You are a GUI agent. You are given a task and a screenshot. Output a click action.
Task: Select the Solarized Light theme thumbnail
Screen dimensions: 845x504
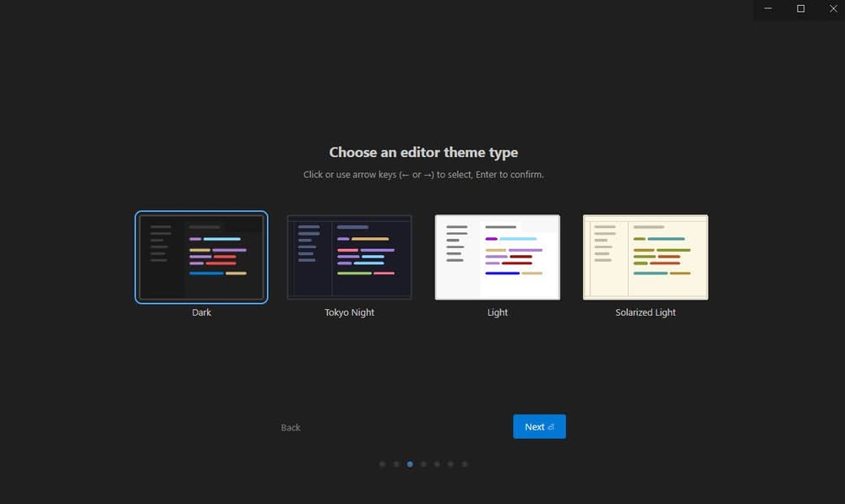click(646, 257)
